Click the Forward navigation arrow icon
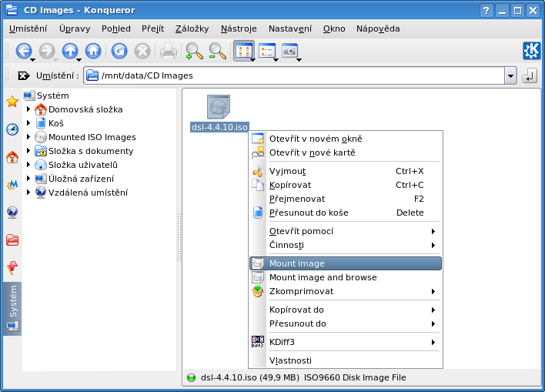The height and width of the screenshot is (392, 545). (47, 51)
